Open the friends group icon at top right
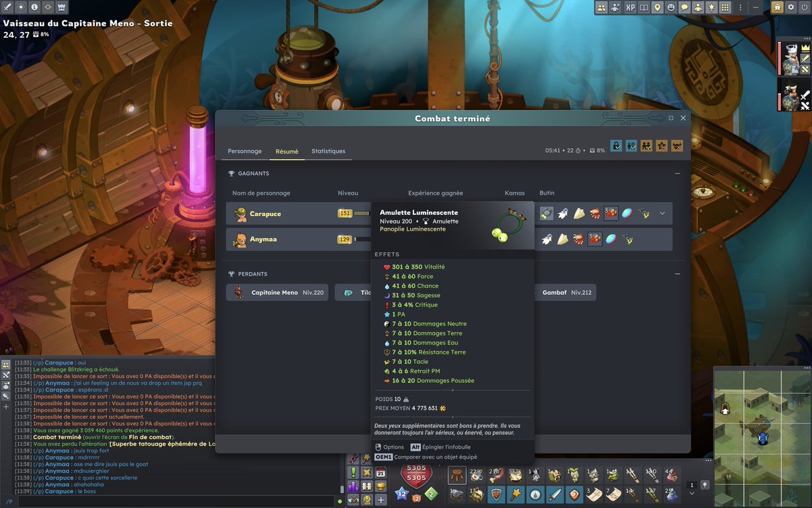The width and height of the screenshot is (812, 508). [602, 7]
